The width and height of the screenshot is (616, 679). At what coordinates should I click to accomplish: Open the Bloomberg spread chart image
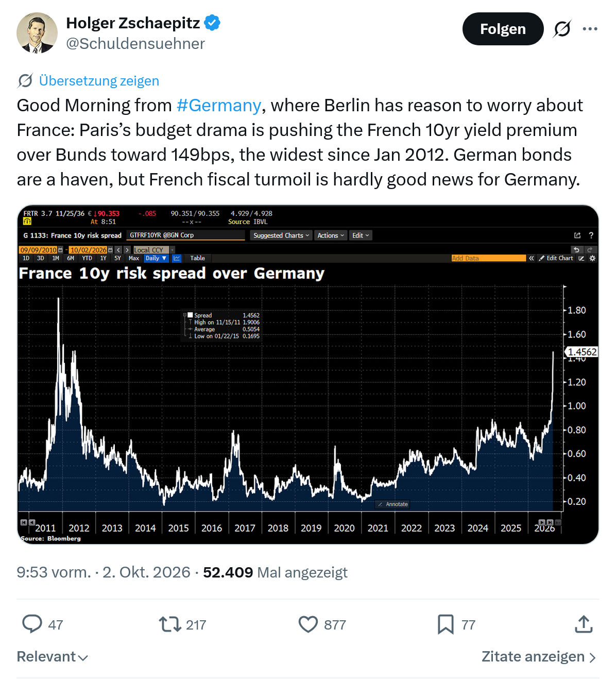coord(308,375)
